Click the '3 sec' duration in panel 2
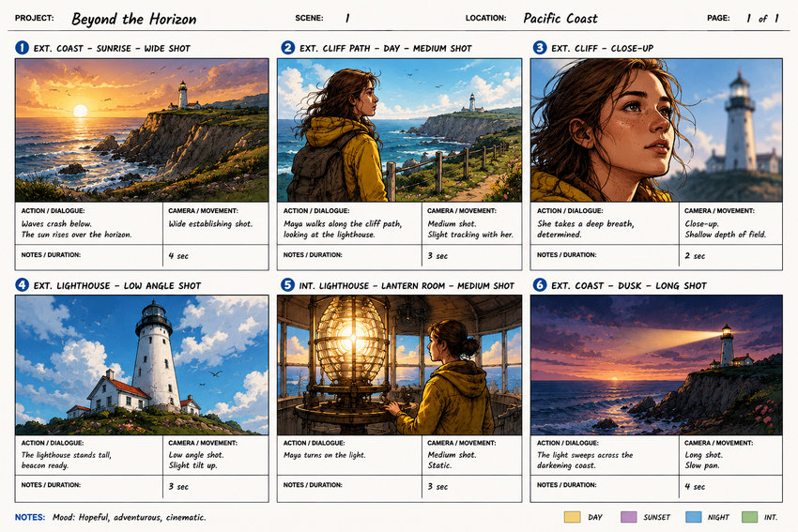This screenshot has width=798, height=532. (x=437, y=256)
